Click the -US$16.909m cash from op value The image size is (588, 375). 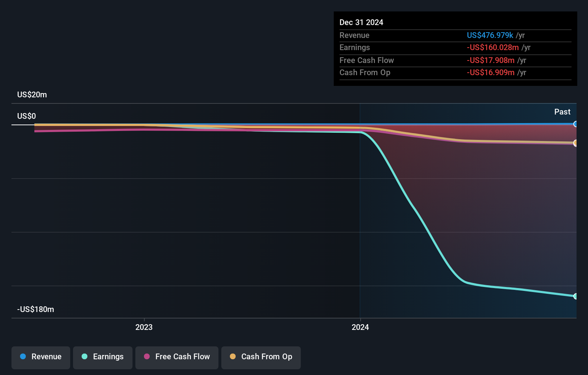point(491,72)
